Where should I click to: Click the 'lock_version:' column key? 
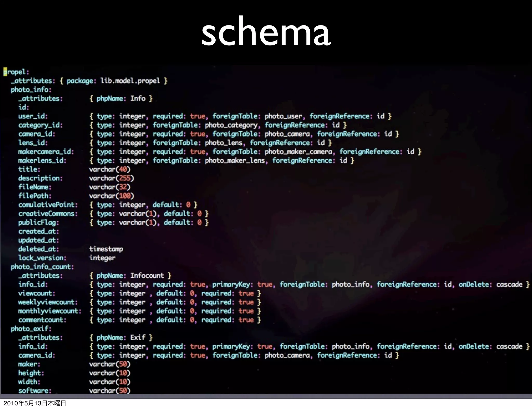[x=42, y=258]
